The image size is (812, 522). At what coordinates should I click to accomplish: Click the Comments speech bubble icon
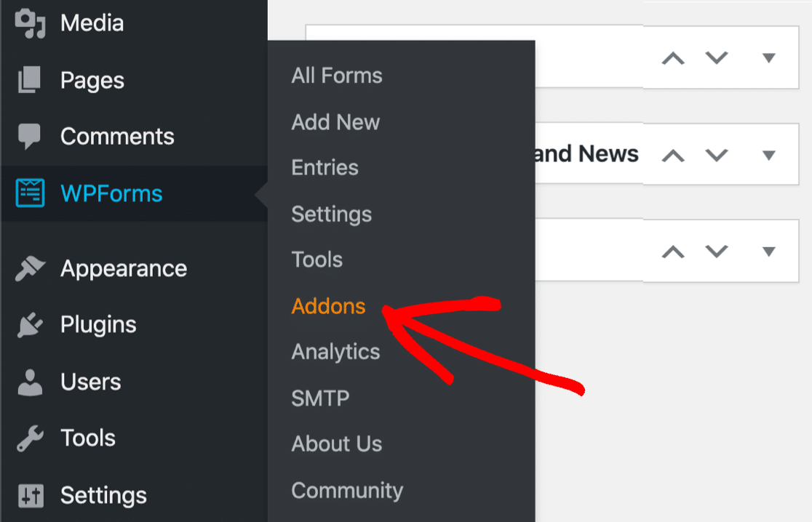click(x=31, y=137)
